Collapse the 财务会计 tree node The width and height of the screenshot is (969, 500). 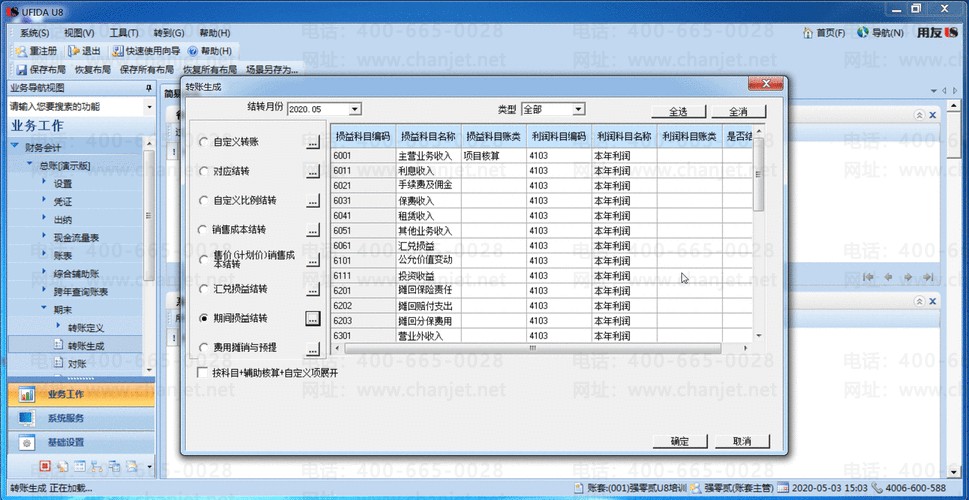coord(15,146)
